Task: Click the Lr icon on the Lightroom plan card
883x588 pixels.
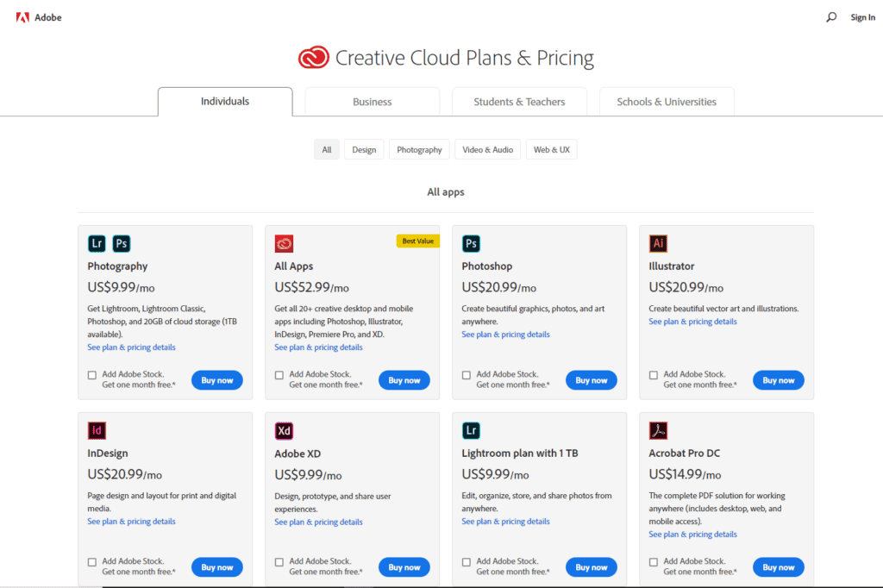Action: (x=471, y=430)
